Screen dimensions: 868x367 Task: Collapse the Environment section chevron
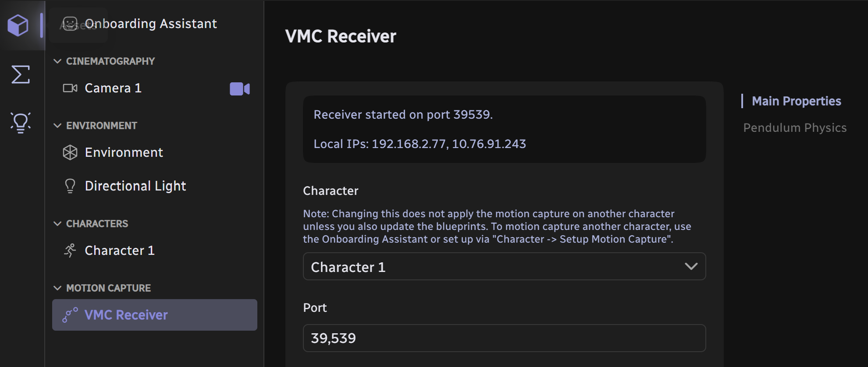tap(57, 126)
